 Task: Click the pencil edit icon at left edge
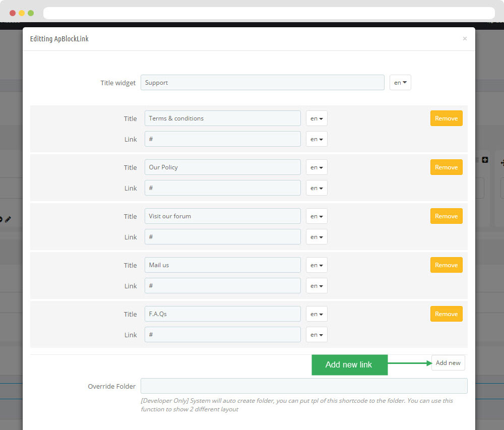(x=8, y=219)
